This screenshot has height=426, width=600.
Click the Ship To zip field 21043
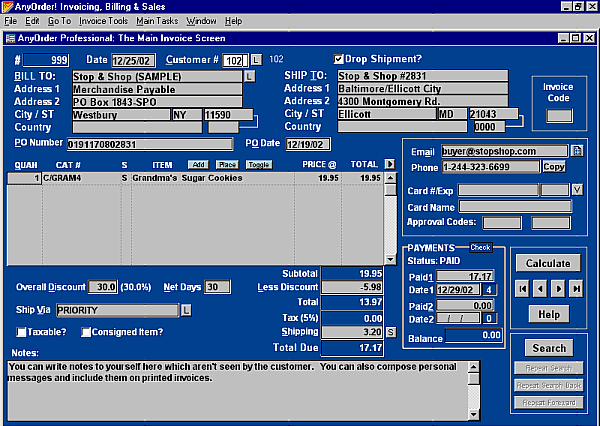[x=494, y=114]
